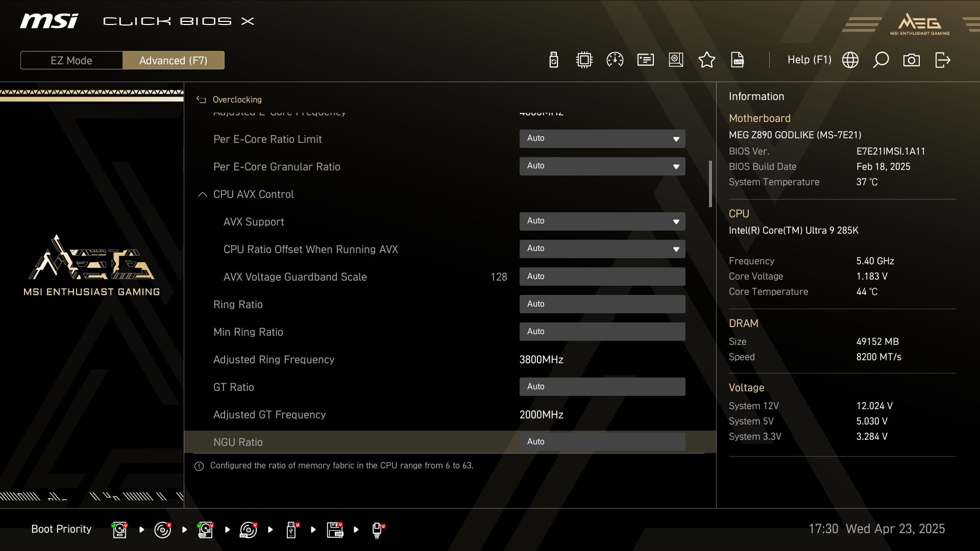Open the LOG file icon
980x551 pixels.
738,60
